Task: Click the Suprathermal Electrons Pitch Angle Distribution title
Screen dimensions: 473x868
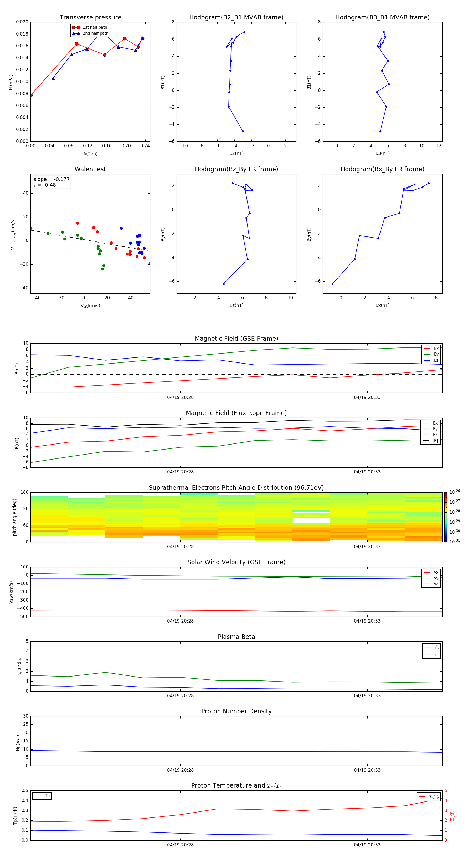Action: click(x=236, y=488)
